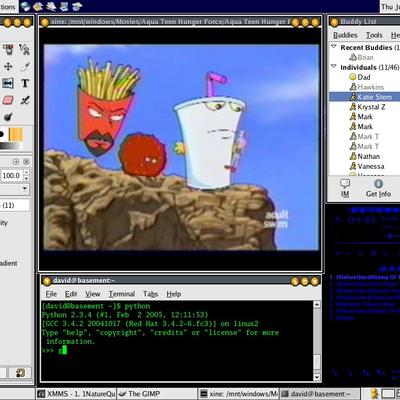The width and height of the screenshot is (400, 400).
Task: Click the Python >>> prompt line in terminal
Action: [x=54, y=350]
